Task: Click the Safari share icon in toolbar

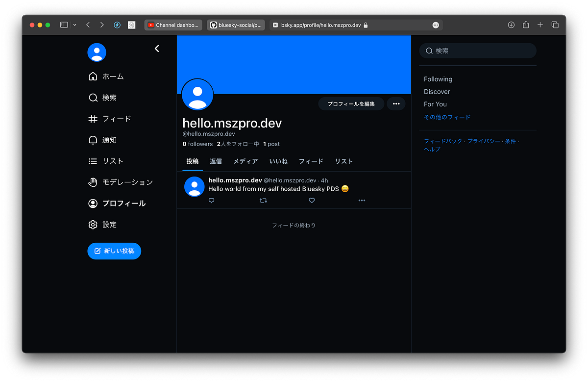Action: (x=526, y=25)
